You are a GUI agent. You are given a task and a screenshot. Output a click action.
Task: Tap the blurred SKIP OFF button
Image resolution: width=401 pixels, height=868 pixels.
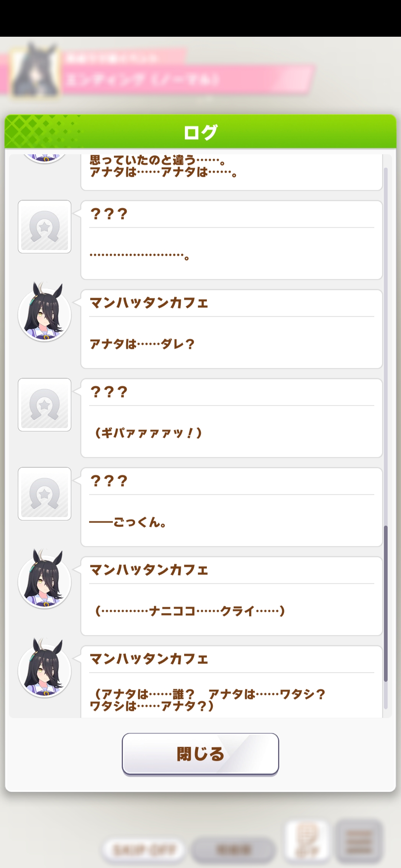[144, 849]
